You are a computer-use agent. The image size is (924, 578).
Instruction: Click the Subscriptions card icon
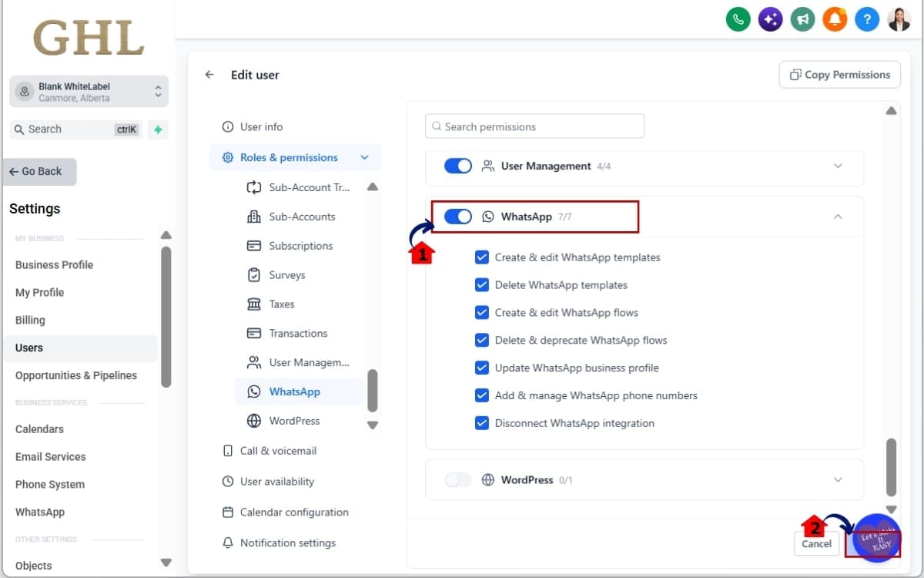point(254,246)
